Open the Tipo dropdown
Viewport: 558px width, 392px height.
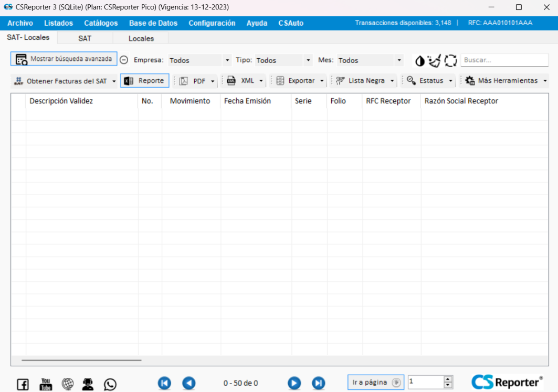(283, 60)
